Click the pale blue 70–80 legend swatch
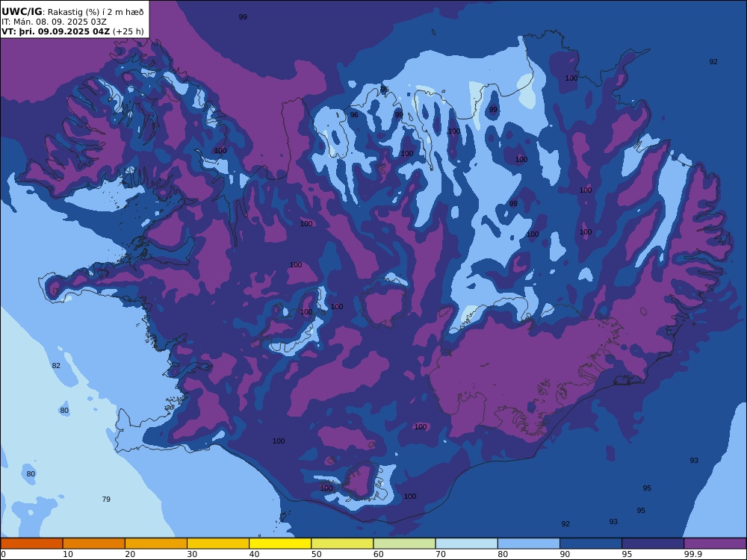The image size is (747, 560). pos(466,544)
